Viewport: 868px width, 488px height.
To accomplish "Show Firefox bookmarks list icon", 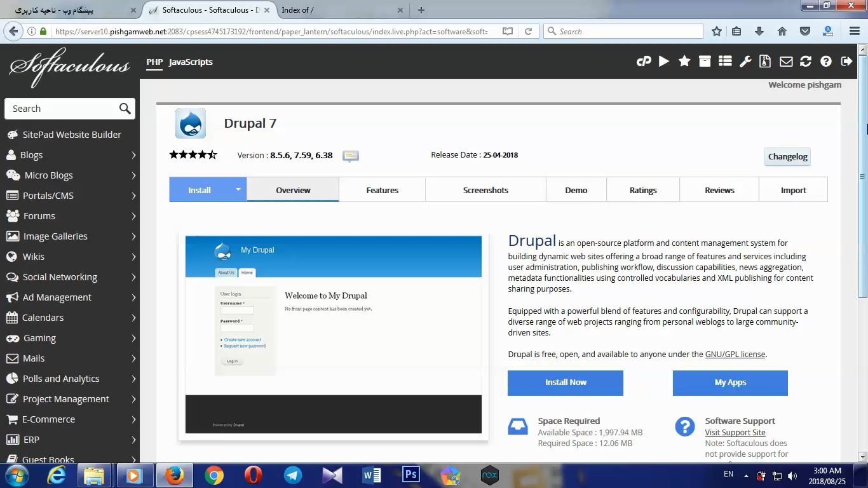I will 736,31.
